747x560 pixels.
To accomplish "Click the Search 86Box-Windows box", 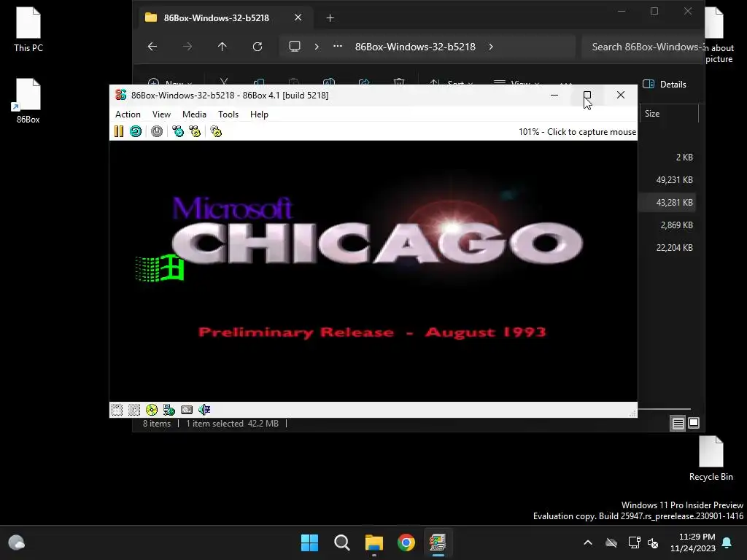I will click(x=643, y=47).
